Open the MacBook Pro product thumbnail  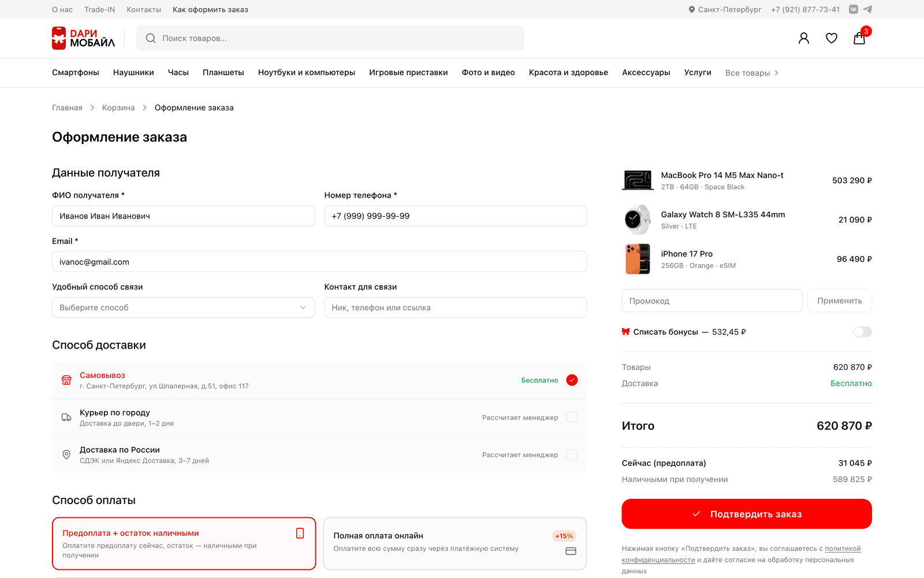click(x=638, y=180)
